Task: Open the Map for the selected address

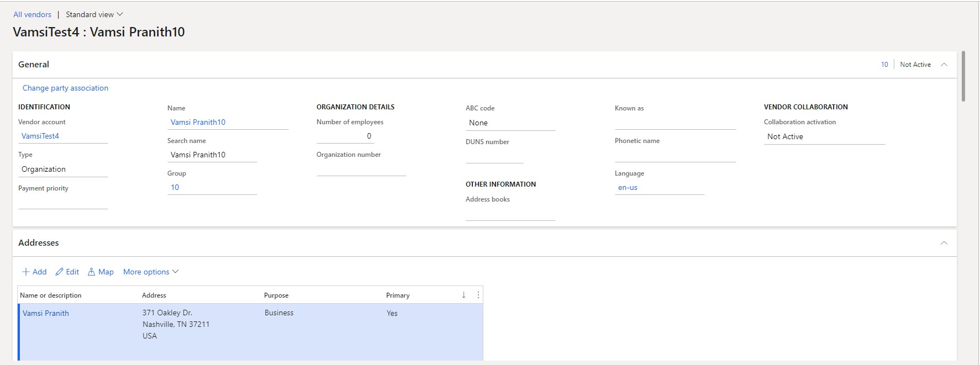Action: coord(101,272)
